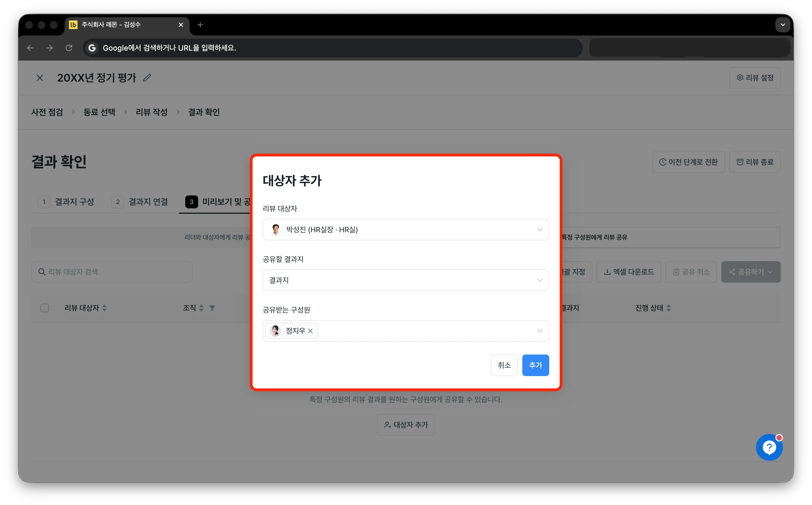This screenshot has width=812, height=505.
Task: Open a new browser tab with plus icon
Action: coord(200,25)
